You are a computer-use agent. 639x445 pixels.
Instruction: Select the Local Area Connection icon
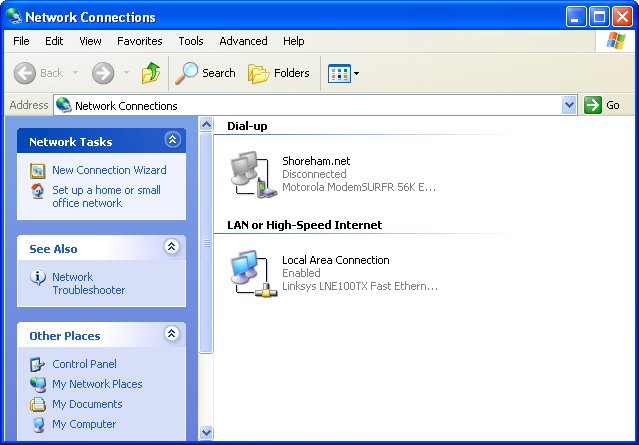tap(247, 273)
